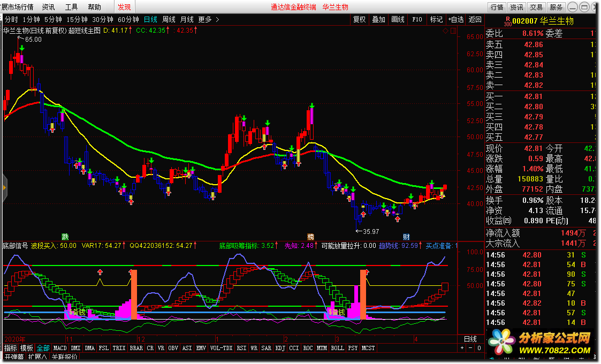
Task: Select the 5分钟 timeframe
Action: (53, 19)
